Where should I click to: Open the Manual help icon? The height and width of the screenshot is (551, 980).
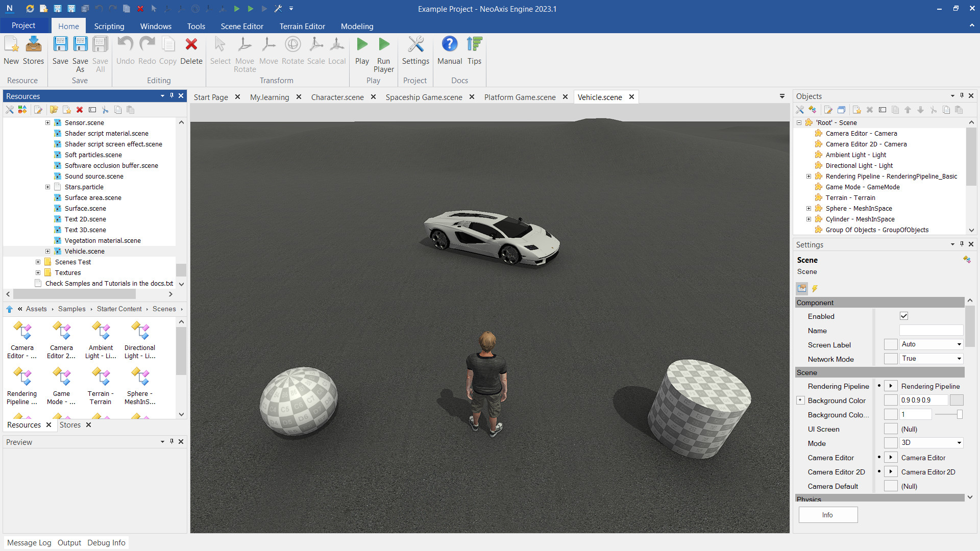coord(449,45)
